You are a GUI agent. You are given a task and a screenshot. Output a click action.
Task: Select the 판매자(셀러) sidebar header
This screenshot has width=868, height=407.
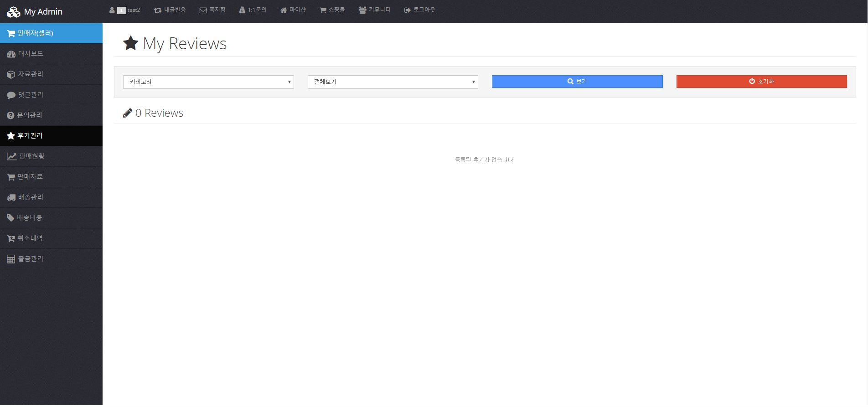[x=51, y=33]
